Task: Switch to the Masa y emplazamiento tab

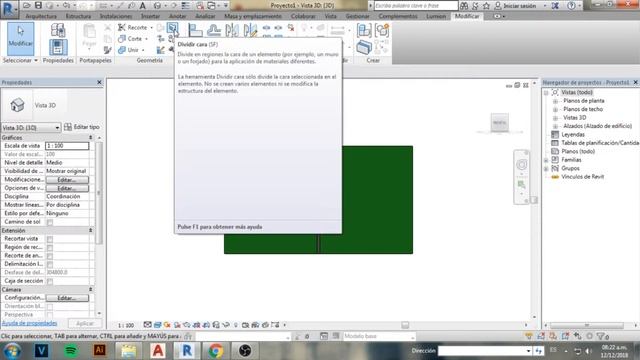Action: (253, 16)
